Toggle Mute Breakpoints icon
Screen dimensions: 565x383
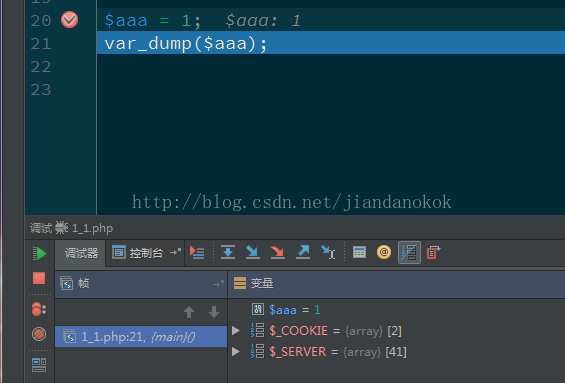39,334
